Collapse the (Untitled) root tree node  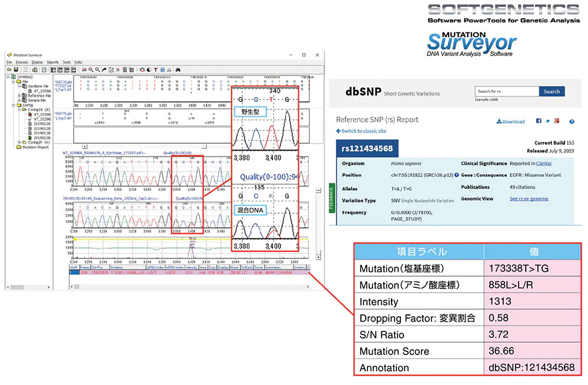click(x=8, y=77)
